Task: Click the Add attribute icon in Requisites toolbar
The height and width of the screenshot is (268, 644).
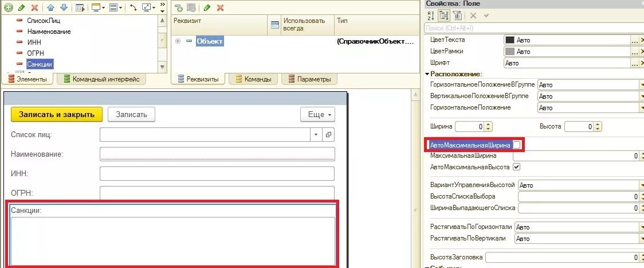Action: [x=178, y=7]
